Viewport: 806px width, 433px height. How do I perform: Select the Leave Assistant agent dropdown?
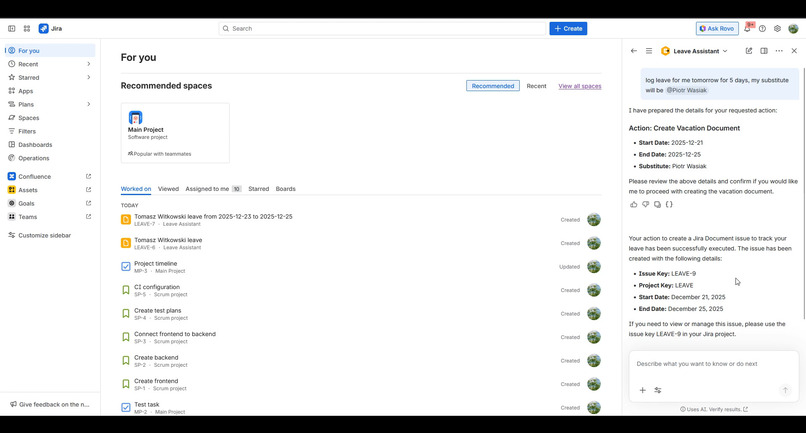(x=694, y=51)
